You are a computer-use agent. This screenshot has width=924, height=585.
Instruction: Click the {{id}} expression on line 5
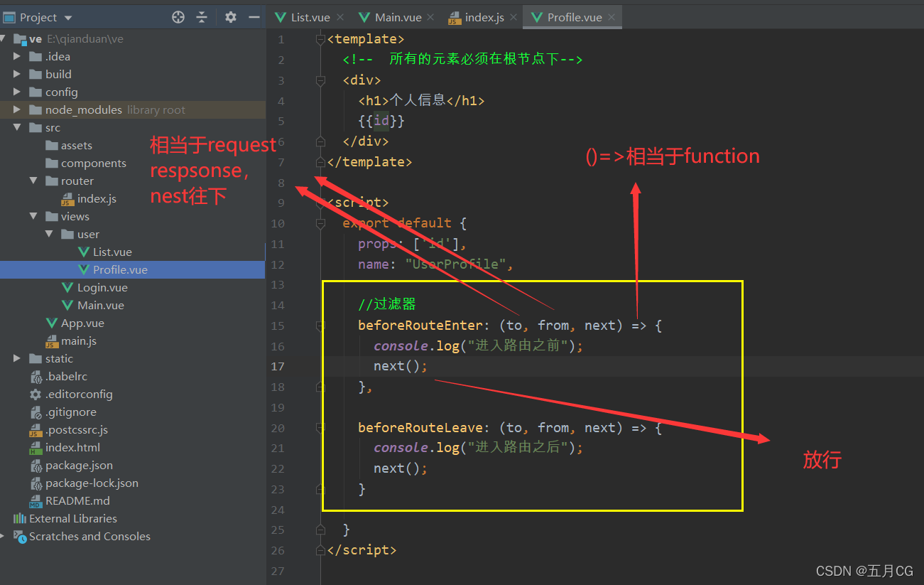click(x=381, y=121)
